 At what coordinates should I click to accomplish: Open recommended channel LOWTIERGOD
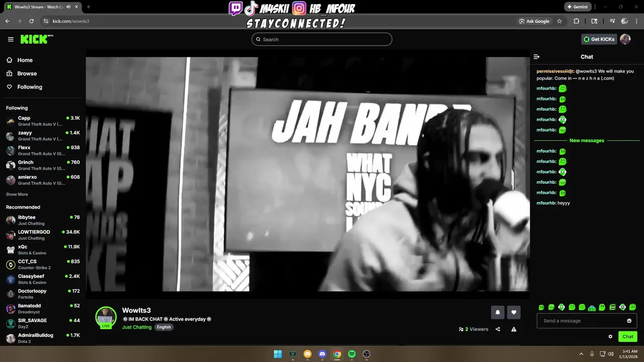pyautogui.click(x=43, y=235)
